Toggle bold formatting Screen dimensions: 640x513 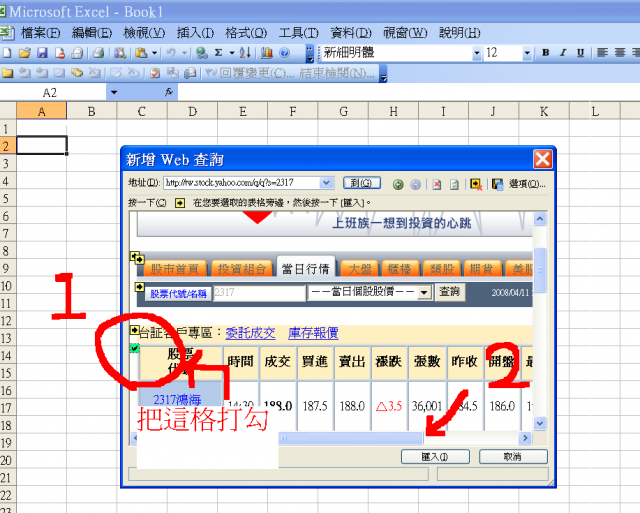click(545, 53)
